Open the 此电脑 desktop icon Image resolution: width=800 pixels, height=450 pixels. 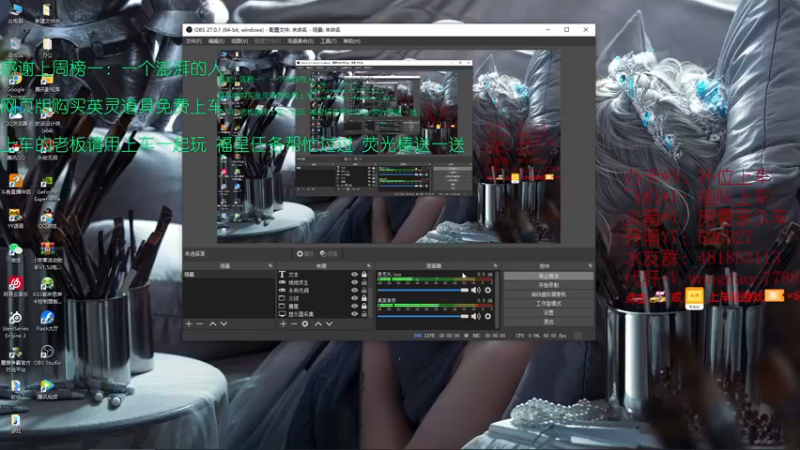point(15,14)
